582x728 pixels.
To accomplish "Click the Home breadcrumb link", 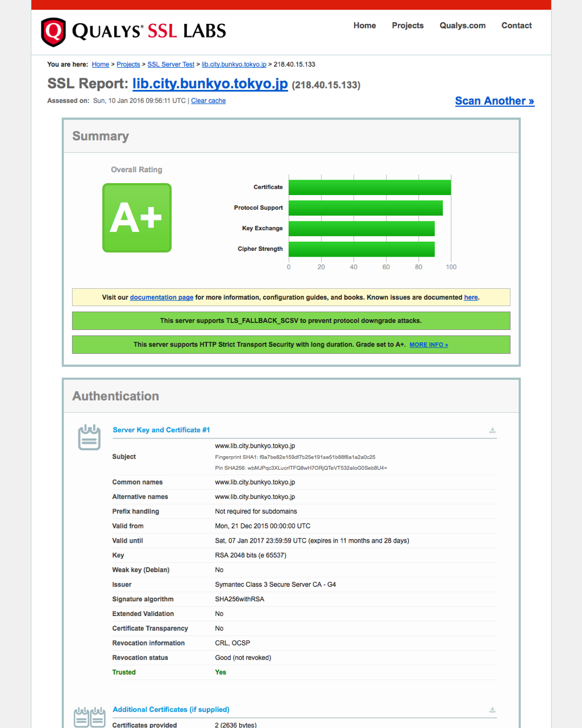I will coord(101,64).
